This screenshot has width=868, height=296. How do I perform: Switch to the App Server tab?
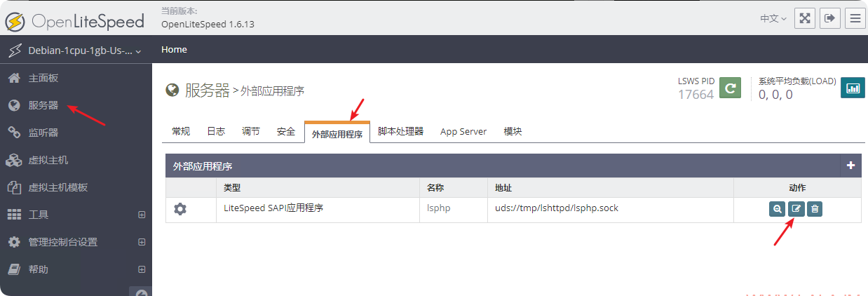(463, 131)
